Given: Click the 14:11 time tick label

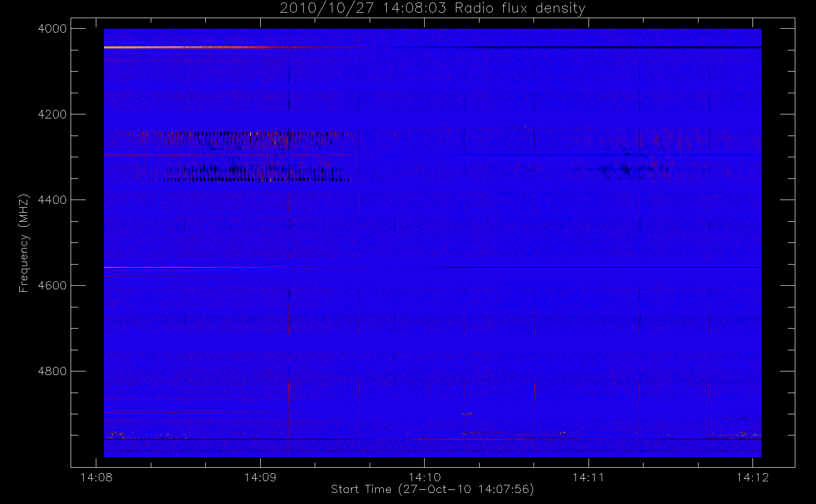Looking at the screenshot, I should coord(589,477).
